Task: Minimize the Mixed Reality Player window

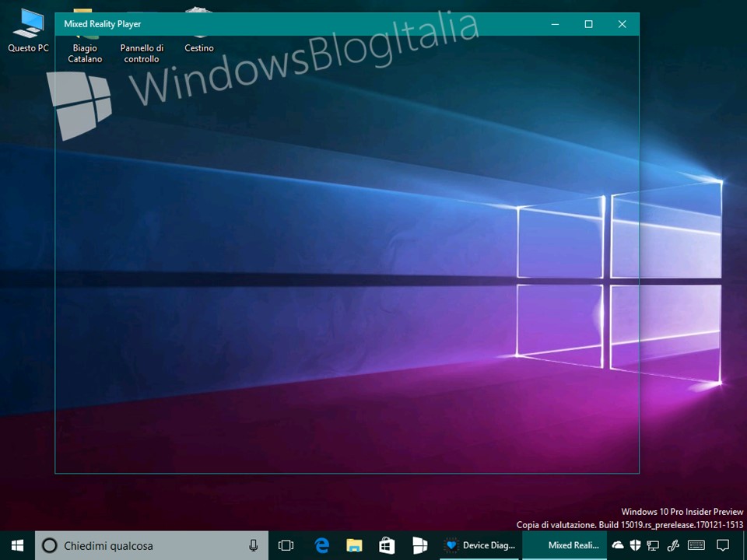Action: [555, 24]
